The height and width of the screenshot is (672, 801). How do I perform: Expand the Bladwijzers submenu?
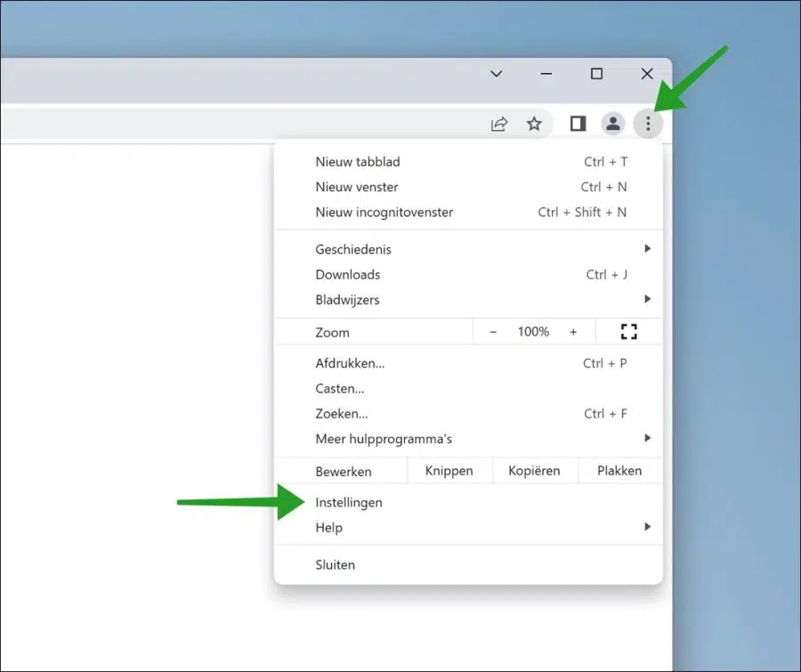pos(468,299)
